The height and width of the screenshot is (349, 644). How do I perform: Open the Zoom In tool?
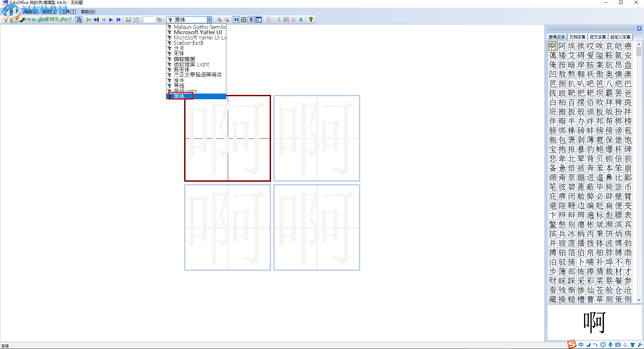219,20
